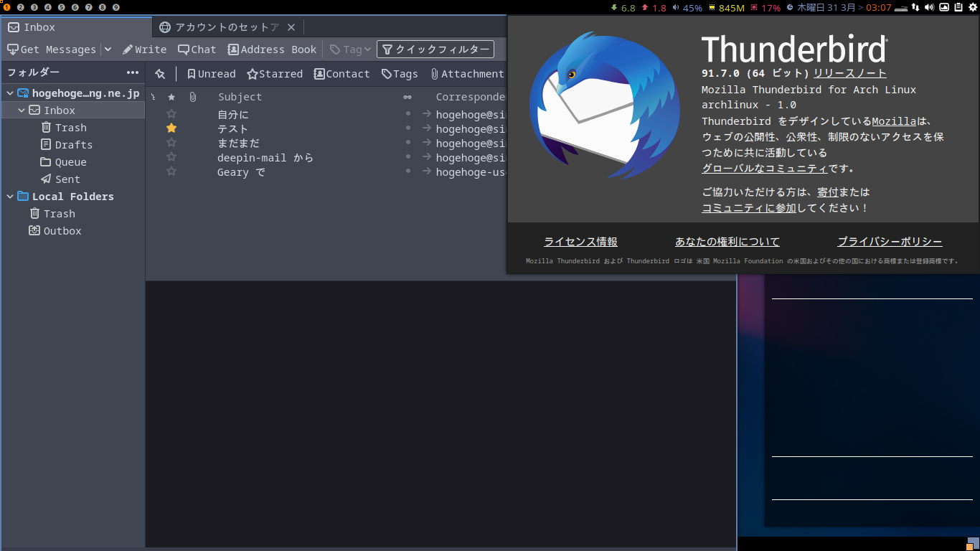Open the フォルダー pane options menu
980x551 pixels.
coord(133,72)
